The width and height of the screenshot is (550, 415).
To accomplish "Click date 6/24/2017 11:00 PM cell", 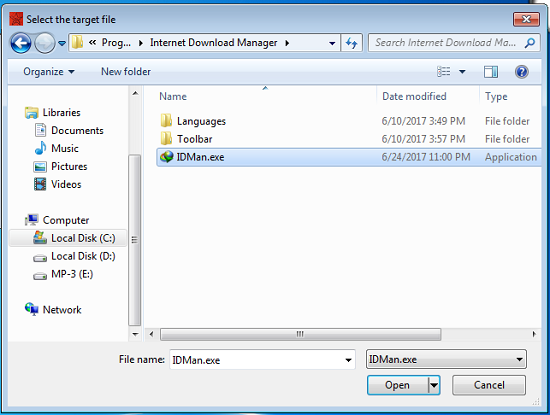I will (426, 157).
